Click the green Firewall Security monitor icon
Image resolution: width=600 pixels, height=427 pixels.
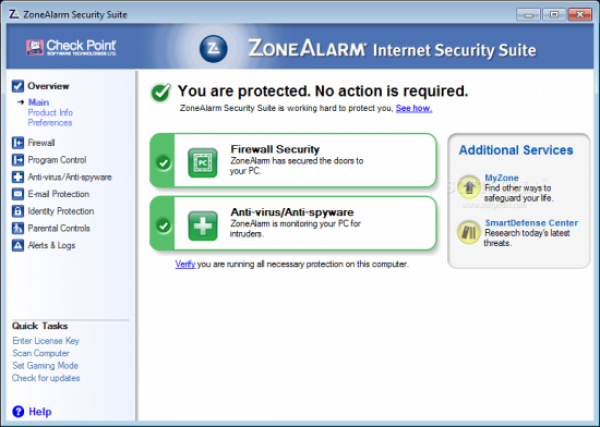click(203, 162)
